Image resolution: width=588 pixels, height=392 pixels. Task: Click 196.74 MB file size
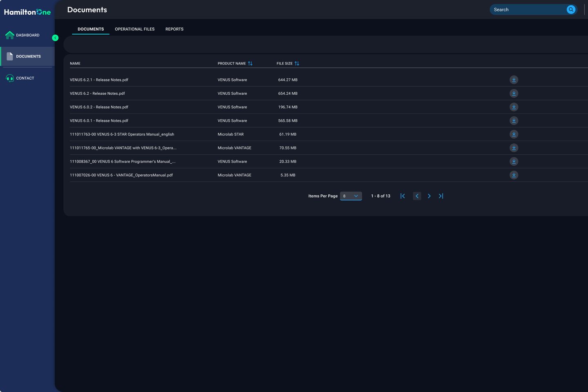coord(288,107)
